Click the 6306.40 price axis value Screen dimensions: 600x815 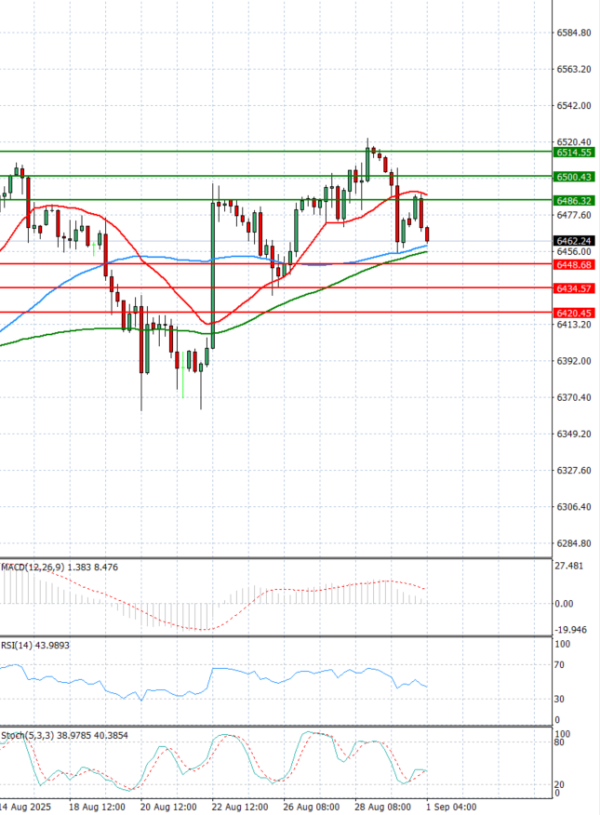pos(574,507)
